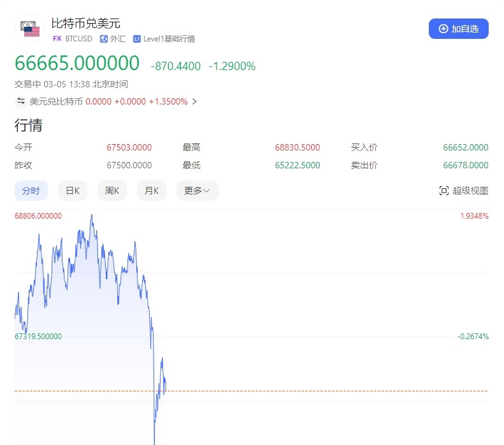Open the 超级视图 super view icon
Image resolution: width=504 pixels, height=445 pixels.
coord(444,191)
